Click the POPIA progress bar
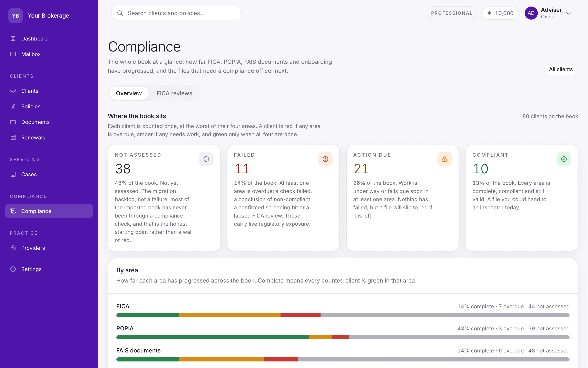Viewport: 588px width, 368px height. (343, 337)
